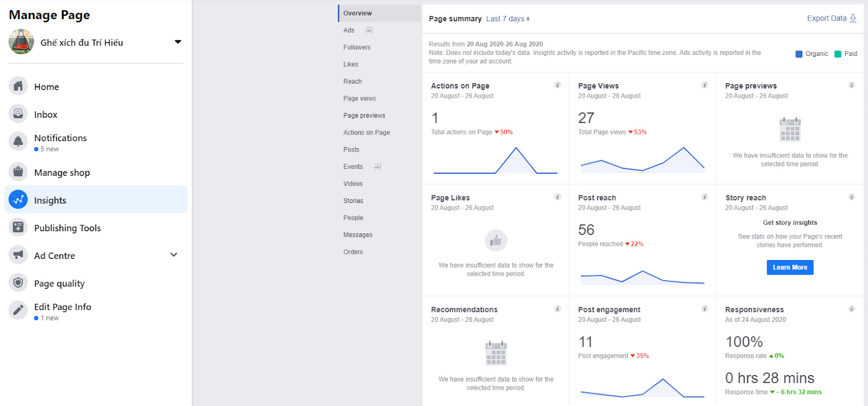Click info icon on Page Views card
Image resolution: width=868 pixels, height=406 pixels.
pos(704,85)
